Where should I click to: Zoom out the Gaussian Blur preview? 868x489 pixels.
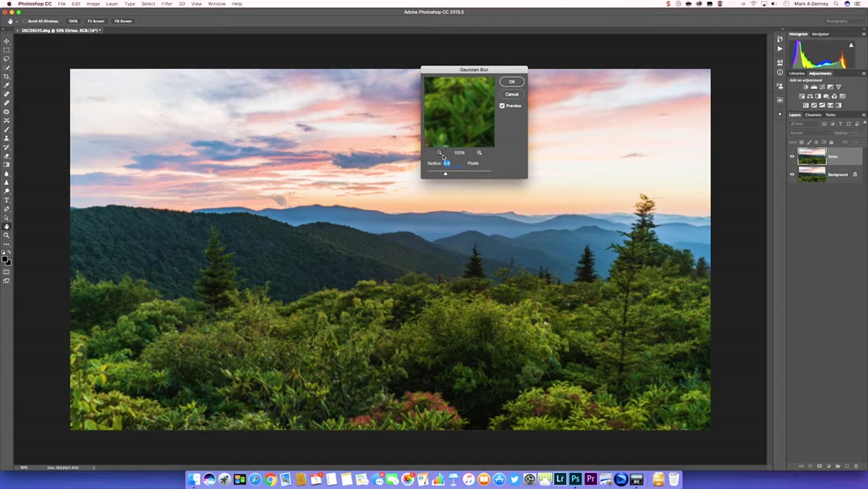(439, 153)
